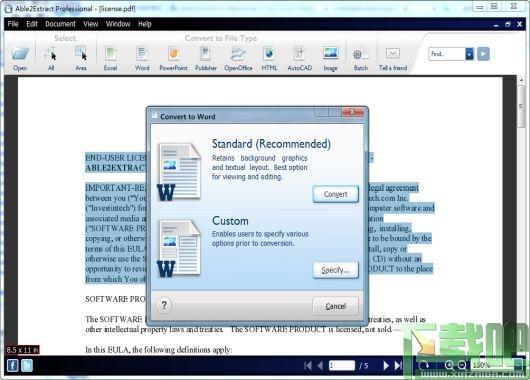Convert to HTML from the toolbar
The width and height of the screenshot is (530, 380).
(x=269, y=58)
